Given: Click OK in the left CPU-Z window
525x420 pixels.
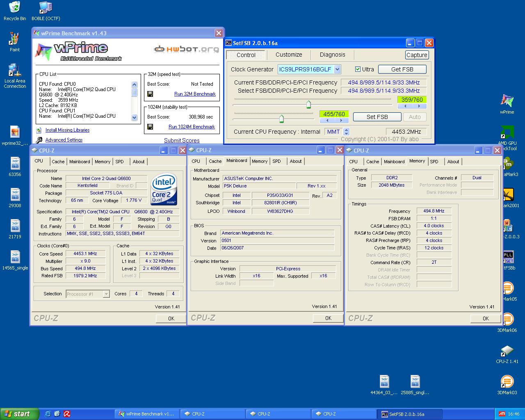Looking at the screenshot, I should pyautogui.click(x=171, y=318).
